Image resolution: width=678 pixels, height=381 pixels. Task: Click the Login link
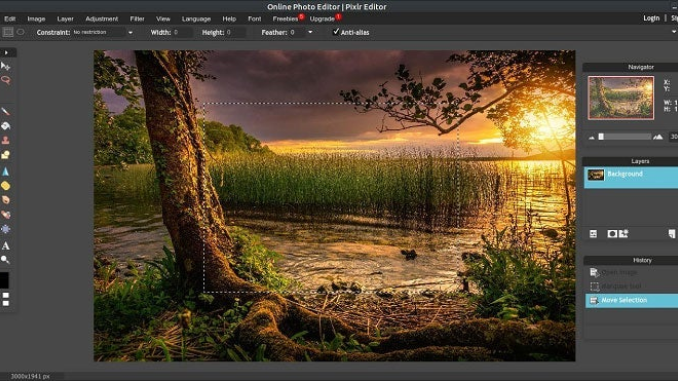(x=651, y=18)
